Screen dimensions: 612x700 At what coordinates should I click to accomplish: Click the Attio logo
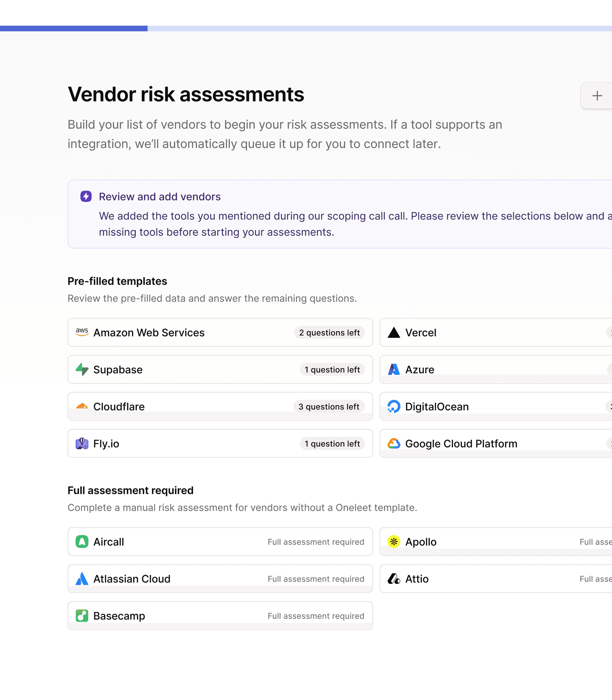click(x=394, y=579)
